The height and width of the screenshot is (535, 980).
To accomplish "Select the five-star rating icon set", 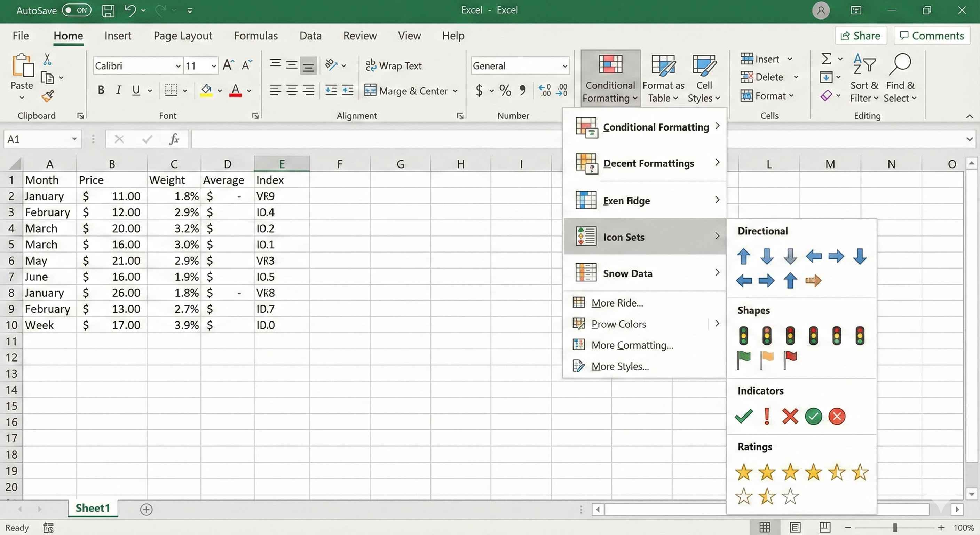I will [x=791, y=472].
